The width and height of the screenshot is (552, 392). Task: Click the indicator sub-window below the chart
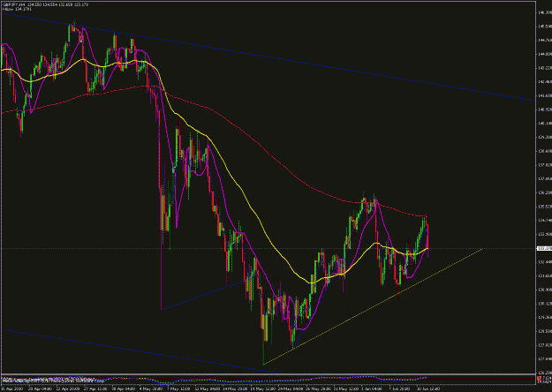[x=268, y=380]
